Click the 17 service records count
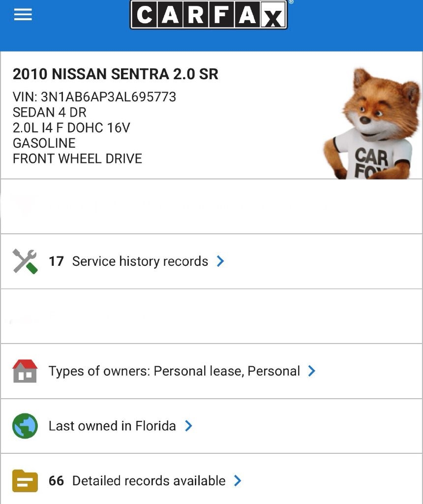The width and height of the screenshot is (423, 504). pyautogui.click(x=56, y=261)
